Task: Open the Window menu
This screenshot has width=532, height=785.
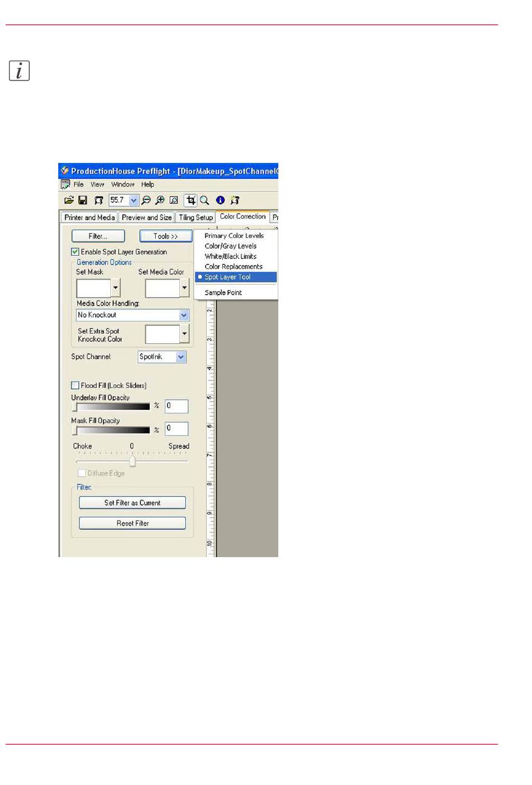Action: click(x=123, y=184)
